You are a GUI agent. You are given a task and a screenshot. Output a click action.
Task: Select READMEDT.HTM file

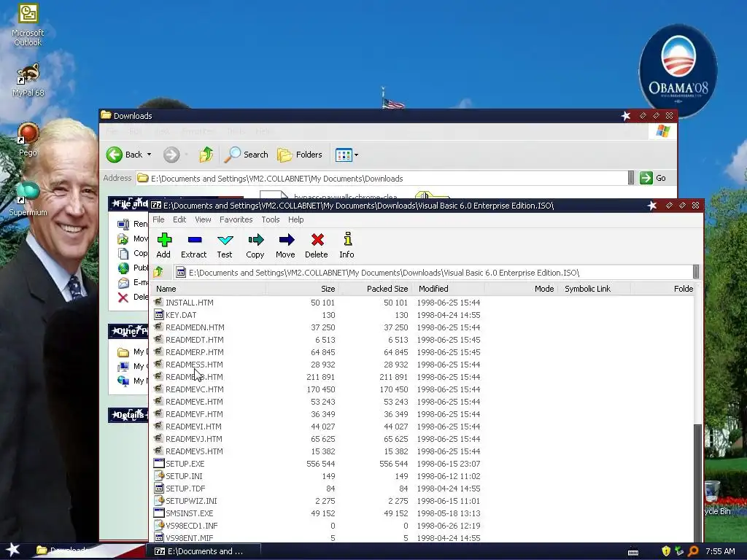click(x=194, y=340)
